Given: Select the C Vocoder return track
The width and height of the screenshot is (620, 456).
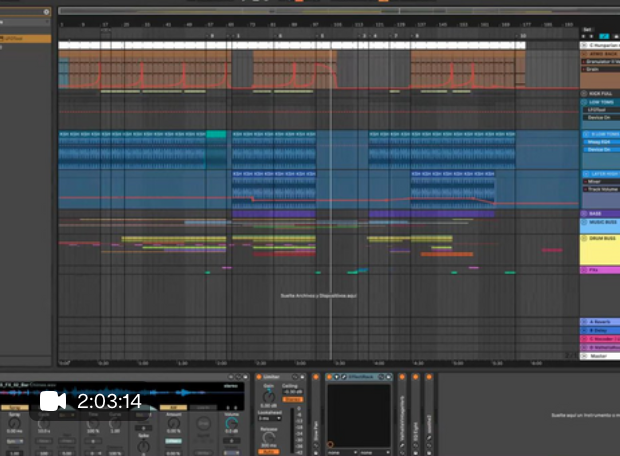Looking at the screenshot, I should pyautogui.click(x=600, y=339).
